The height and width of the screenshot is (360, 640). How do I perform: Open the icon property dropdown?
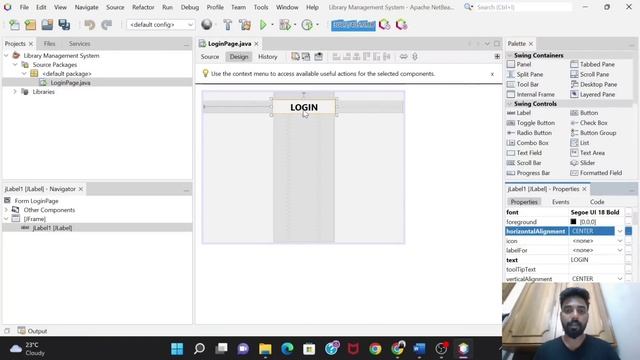620,241
